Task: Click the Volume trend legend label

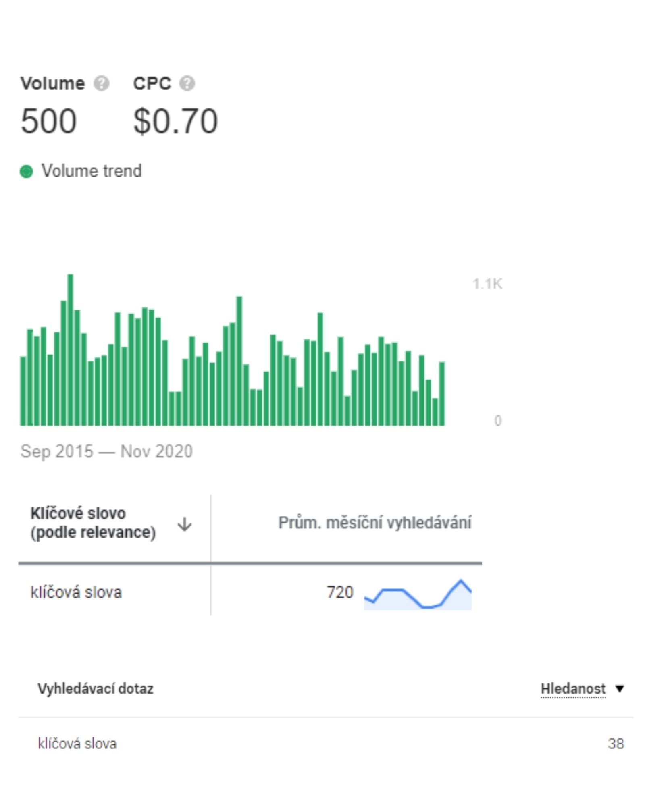Action: 92,171
